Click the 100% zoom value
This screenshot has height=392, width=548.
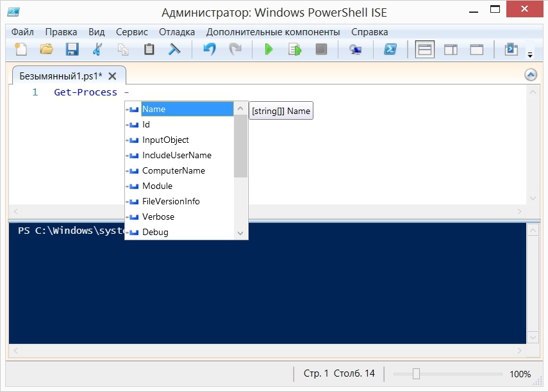point(520,374)
